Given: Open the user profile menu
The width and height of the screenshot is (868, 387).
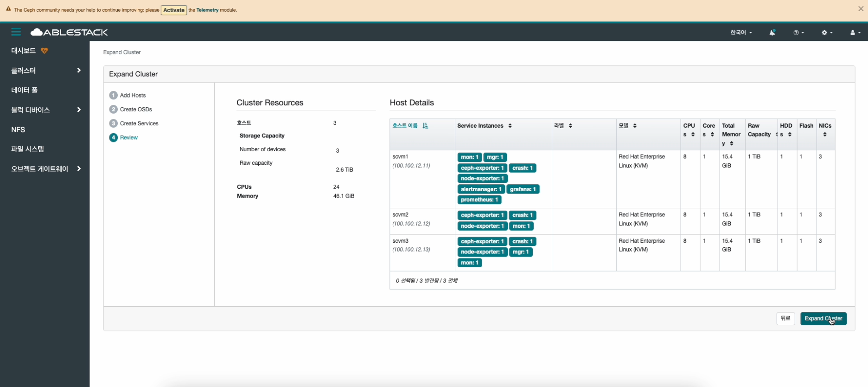Looking at the screenshot, I should tap(855, 32).
